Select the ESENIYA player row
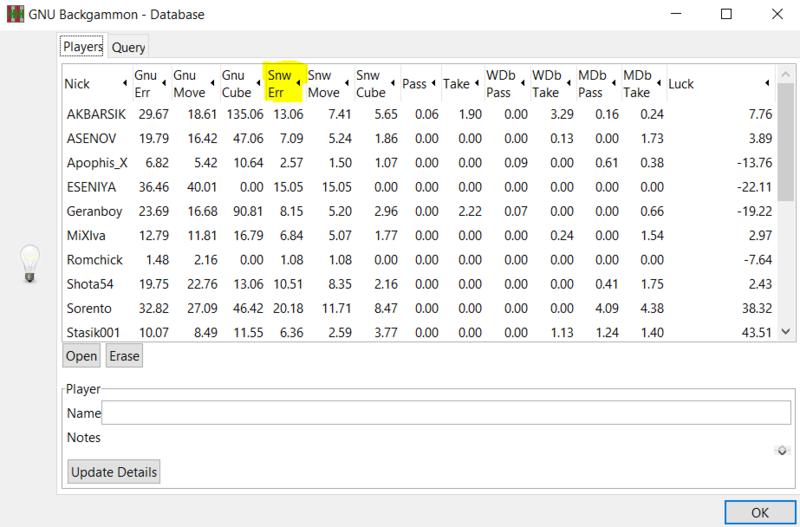Screen dimensions: 800x527 tap(418, 187)
